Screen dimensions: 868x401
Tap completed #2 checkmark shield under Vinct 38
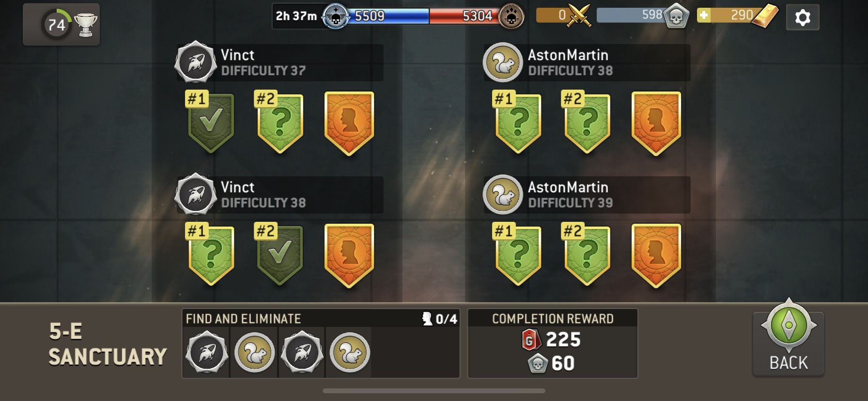(279, 255)
